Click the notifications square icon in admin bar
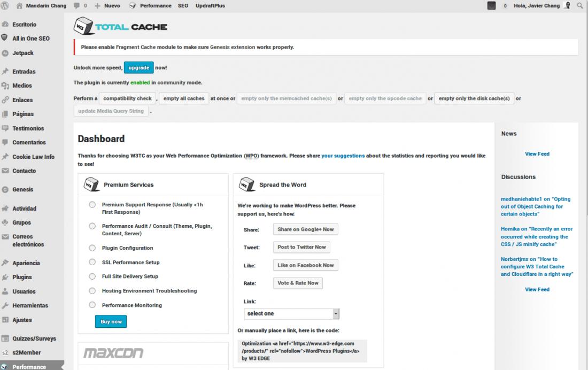Viewport: 588px width, 370px height. pos(492,6)
